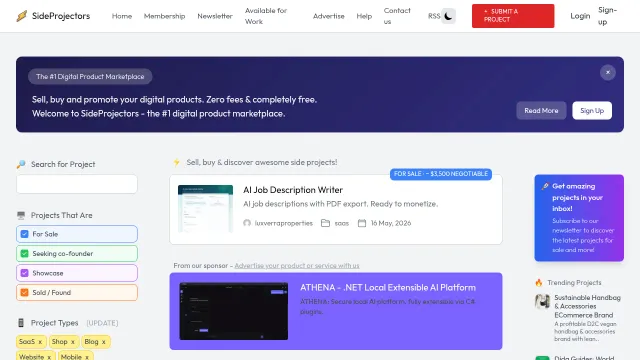Open the Newsletter nav link
The image size is (640, 360).
[215, 16]
